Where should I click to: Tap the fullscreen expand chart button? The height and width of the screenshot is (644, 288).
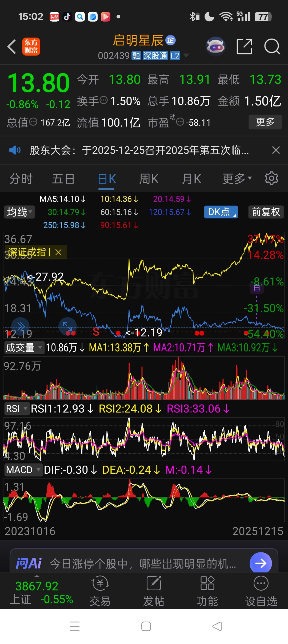(67, 326)
